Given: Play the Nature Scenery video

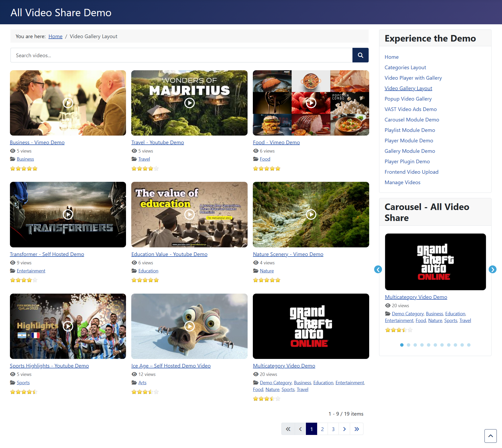Looking at the screenshot, I should (311, 214).
